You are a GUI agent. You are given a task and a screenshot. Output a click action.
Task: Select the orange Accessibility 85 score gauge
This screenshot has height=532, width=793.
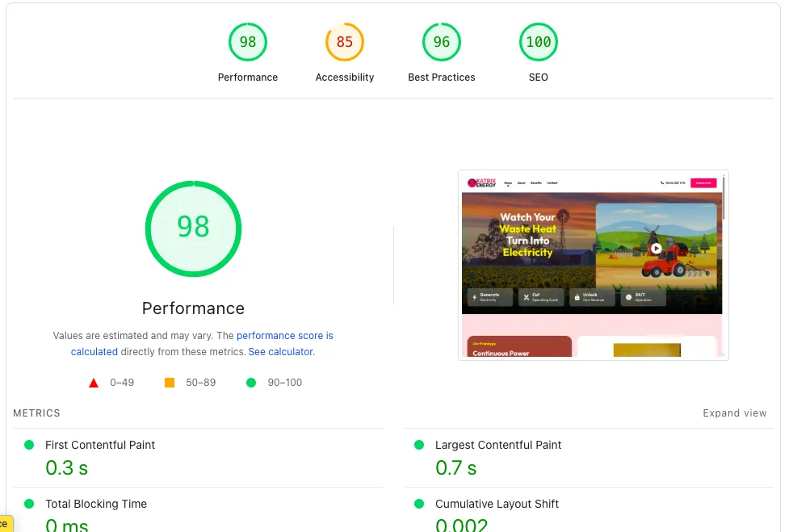point(345,41)
